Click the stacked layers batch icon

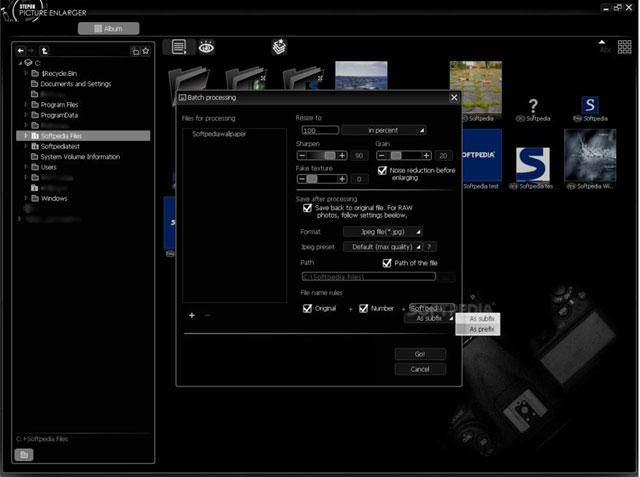pos(279,47)
